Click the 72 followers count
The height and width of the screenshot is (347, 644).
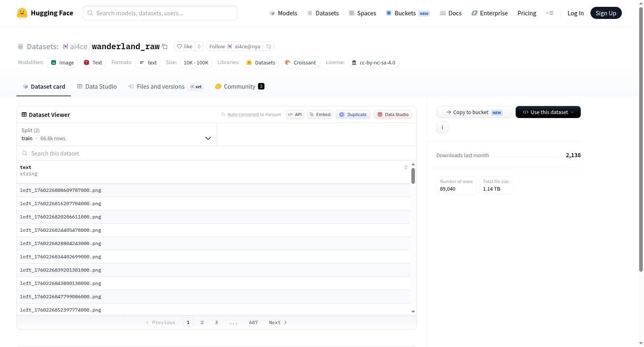[x=268, y=46]
